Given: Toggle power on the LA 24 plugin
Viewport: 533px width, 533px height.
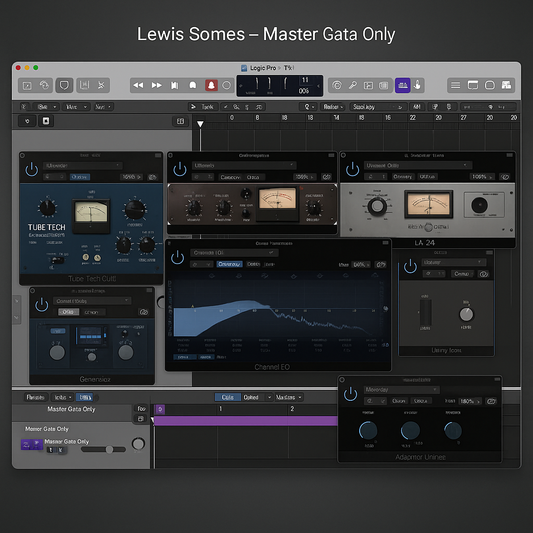Looking at the screenshot, I should [x=352, y=169].
